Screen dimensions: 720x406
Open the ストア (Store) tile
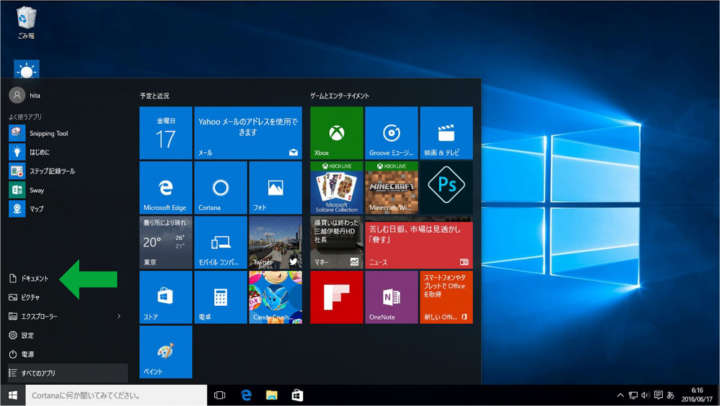pyautogui.click(x=166, y=297)
